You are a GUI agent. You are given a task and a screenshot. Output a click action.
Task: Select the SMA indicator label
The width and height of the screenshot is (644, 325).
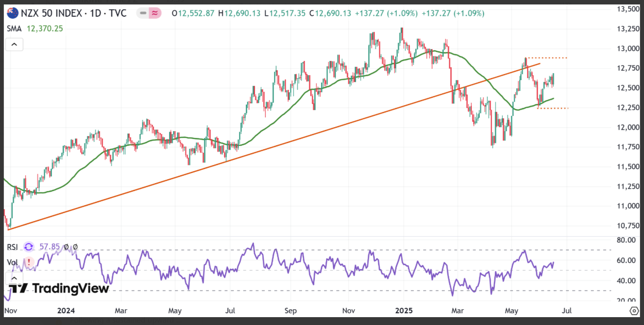[14, 29]
